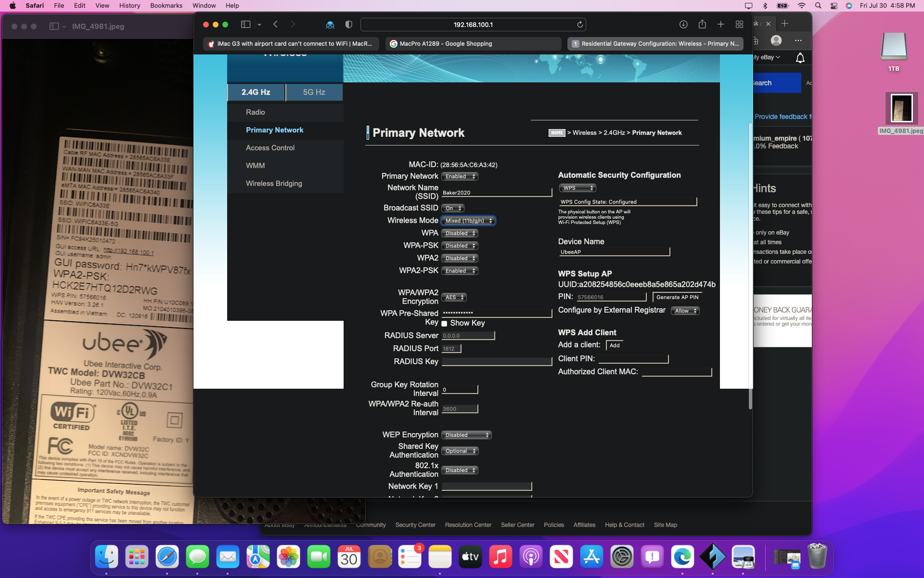924x578 pixels.
Task: Open WEP Encryption dropdown
Action: tap(466, 435)
